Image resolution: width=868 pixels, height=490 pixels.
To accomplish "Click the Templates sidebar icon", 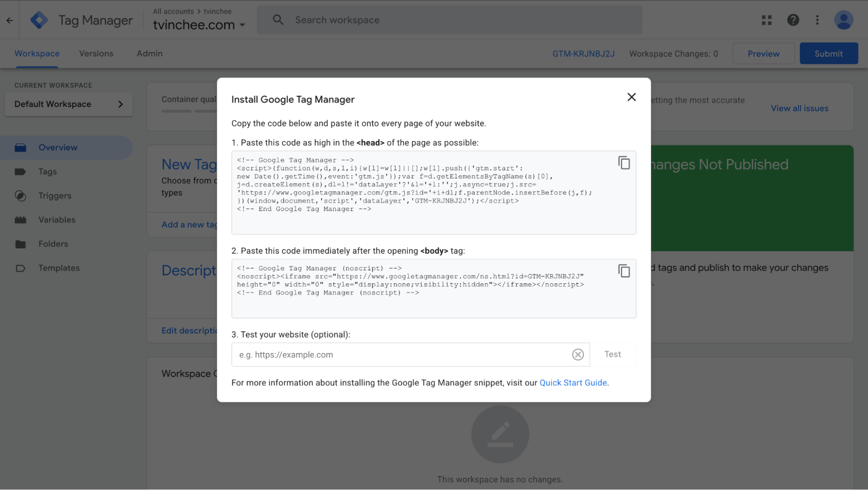I will coord(20,268).
